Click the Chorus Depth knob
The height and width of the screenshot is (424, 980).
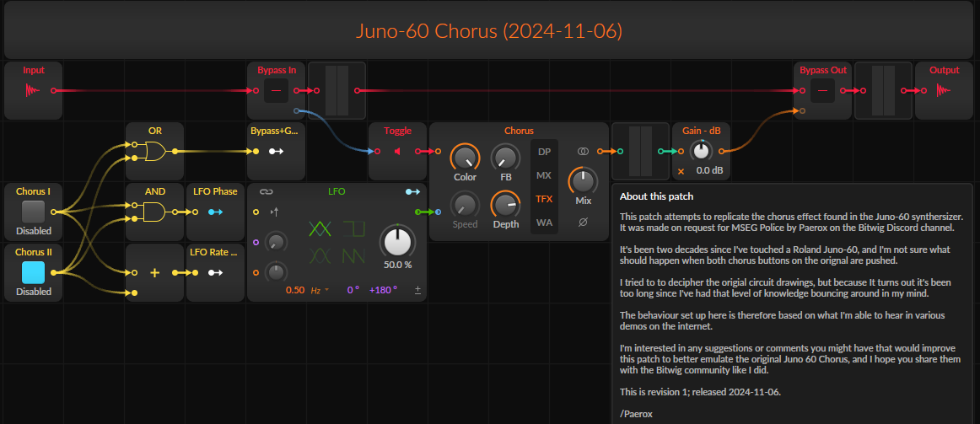506,204
